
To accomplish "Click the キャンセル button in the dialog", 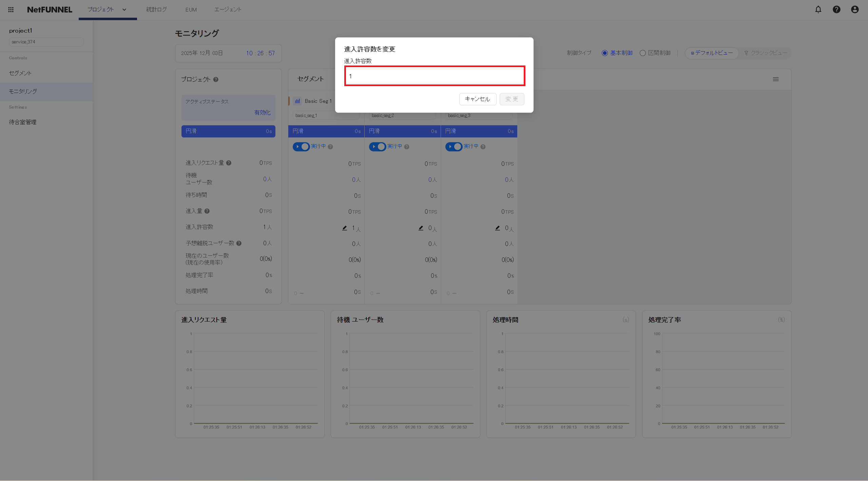I will pos(477,99).
